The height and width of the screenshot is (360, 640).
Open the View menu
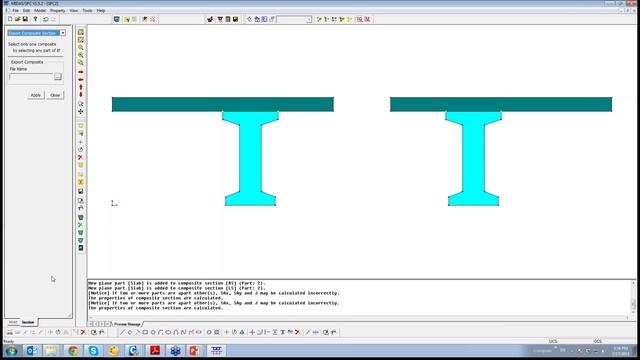(74, 10)
